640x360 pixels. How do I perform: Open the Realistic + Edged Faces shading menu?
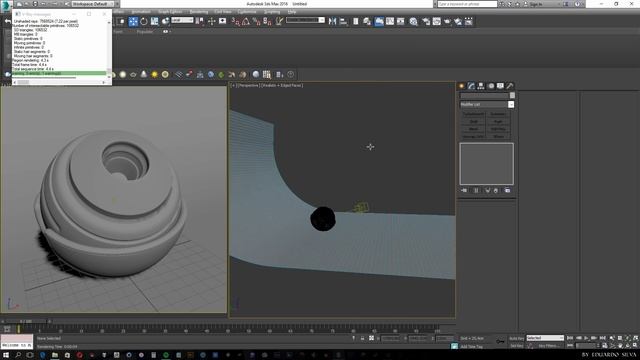pyautogui.click(x=282, y=85)
